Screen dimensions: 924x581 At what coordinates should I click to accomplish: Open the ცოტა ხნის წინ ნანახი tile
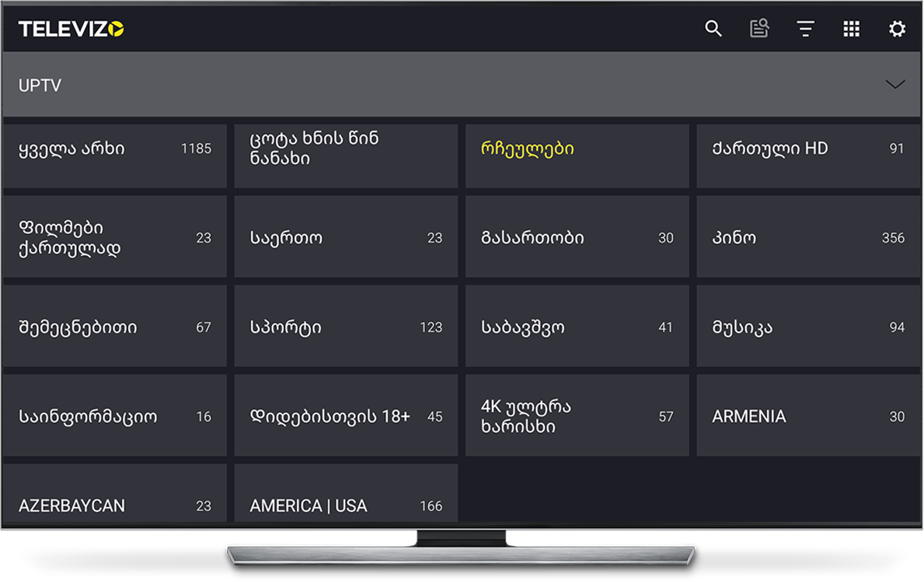(346, 156)
